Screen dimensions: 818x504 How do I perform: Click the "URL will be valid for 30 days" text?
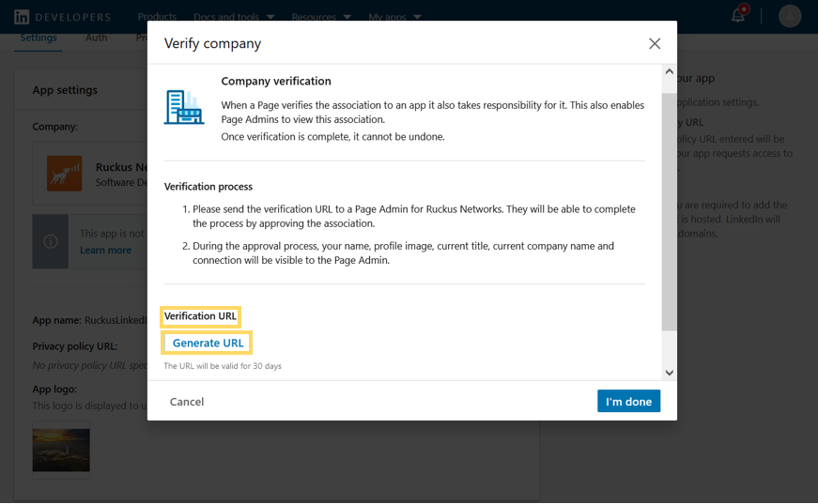[x=223, y=366]
